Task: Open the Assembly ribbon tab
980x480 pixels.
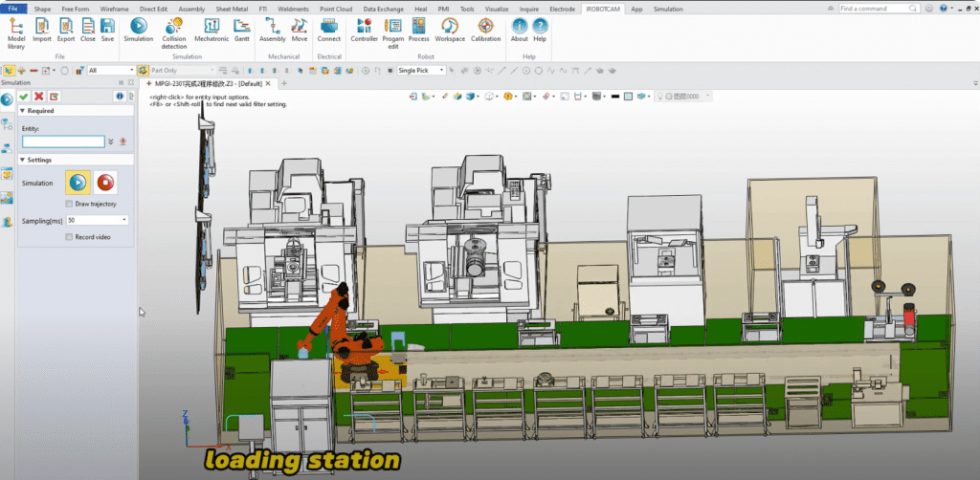Action: (190, 9)
